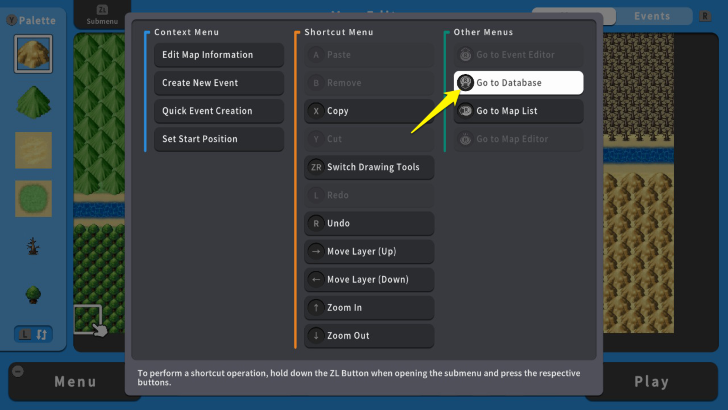
Task: Click Set Start Position
Action: [218, 139]
